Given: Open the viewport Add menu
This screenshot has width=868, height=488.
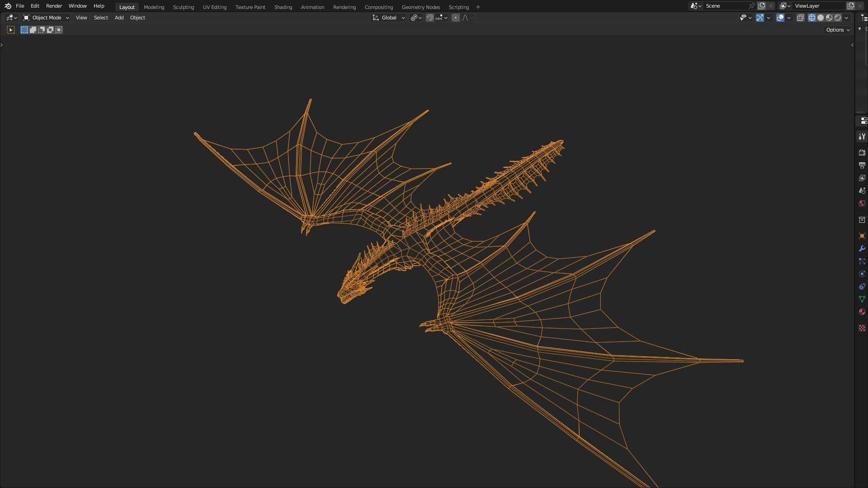Looking at the screenshot, I should click(119, 18).
